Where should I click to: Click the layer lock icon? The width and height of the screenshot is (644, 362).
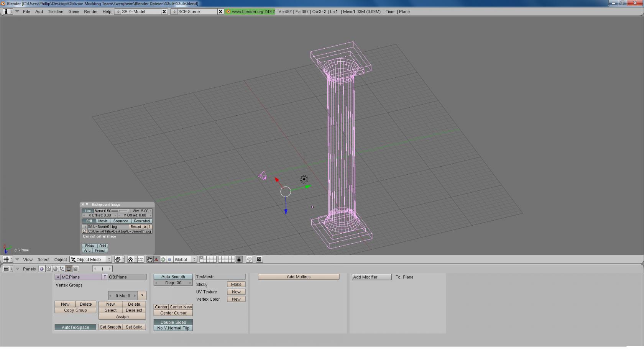click(x=239, y=260)
